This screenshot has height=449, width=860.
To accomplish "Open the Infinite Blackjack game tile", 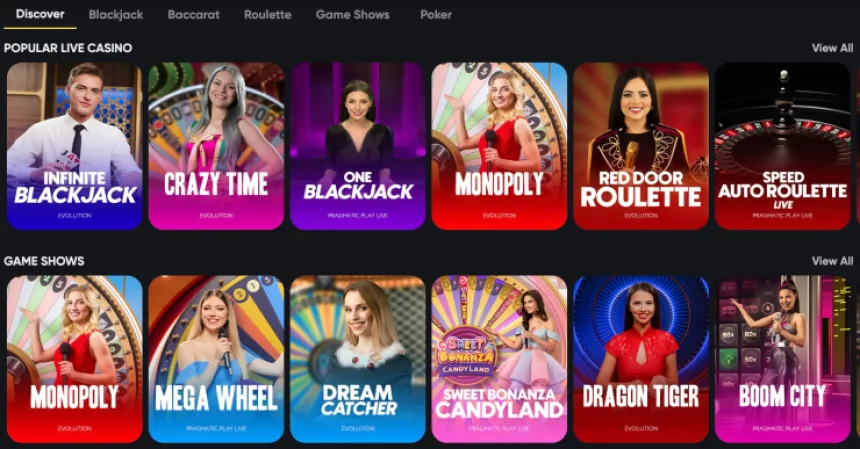I will coord(75,146).
